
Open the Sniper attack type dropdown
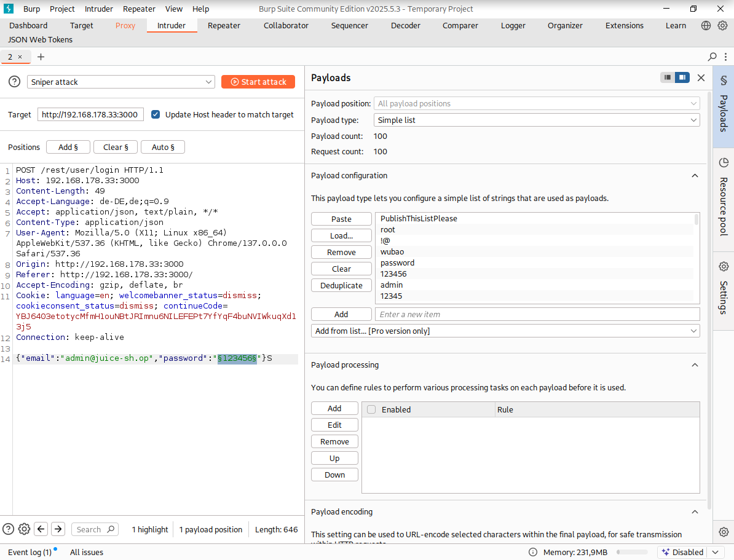point(120,82)
